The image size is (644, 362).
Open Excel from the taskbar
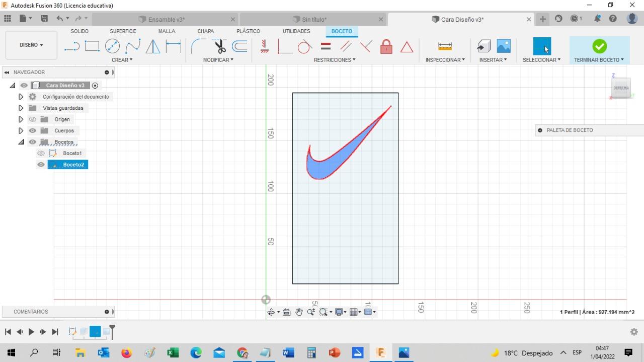173,353
